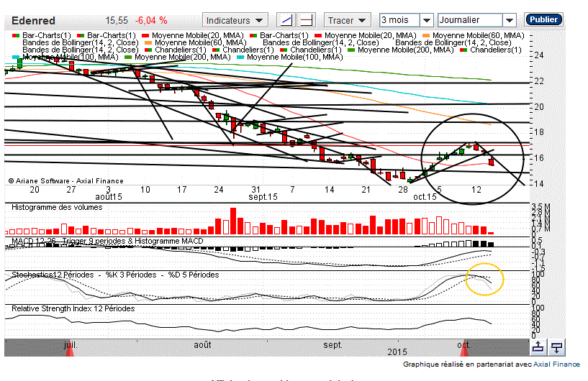Click the sept.15 date axis label
Screen dimensions: 588x381
point(263,197)
